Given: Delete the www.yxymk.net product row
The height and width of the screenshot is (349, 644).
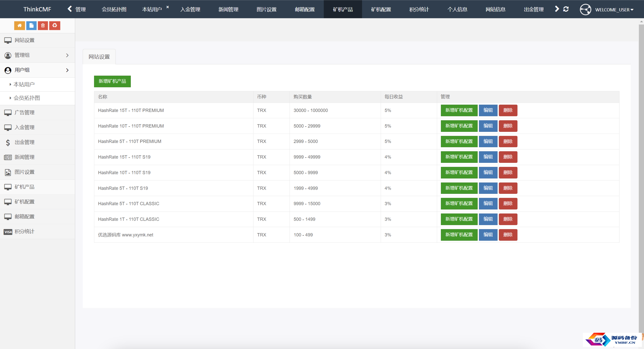Looking at the screenshot, I should tap(508, 235).
